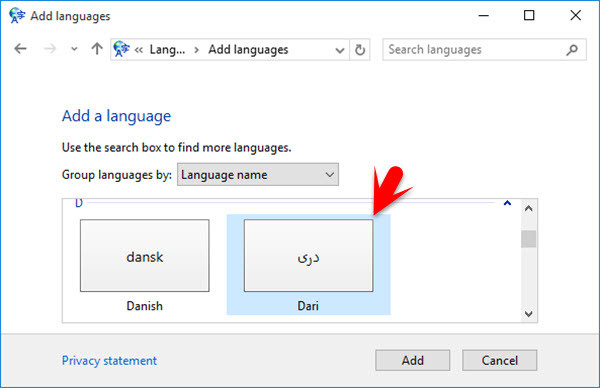Click the title bar Add languages icon
This screenshot has width=600, height=388.
[17, 16]
